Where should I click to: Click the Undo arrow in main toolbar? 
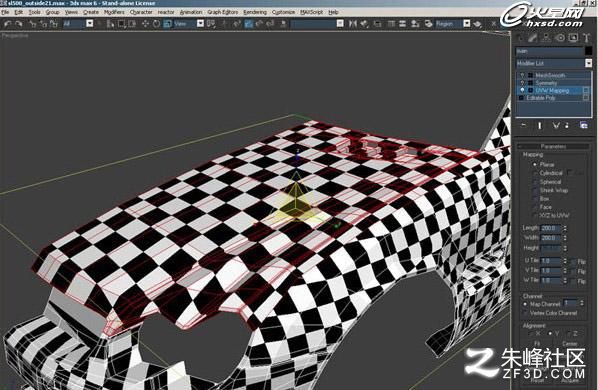8,24
